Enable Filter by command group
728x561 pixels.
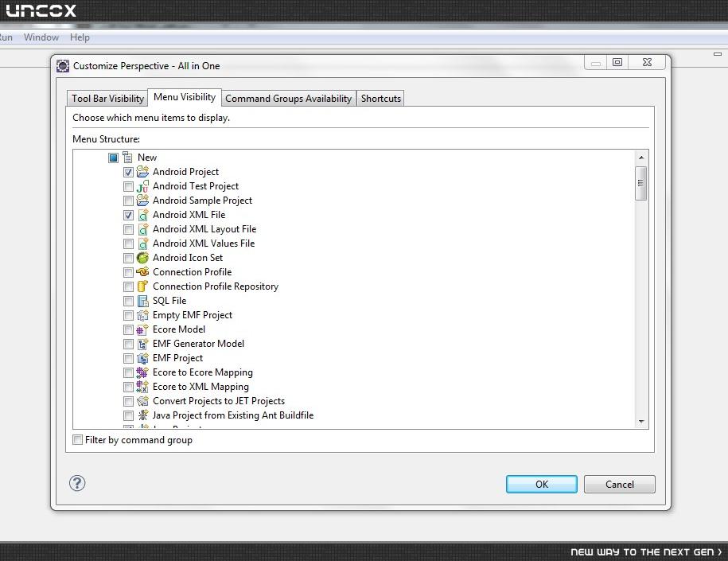pos(78,440)
